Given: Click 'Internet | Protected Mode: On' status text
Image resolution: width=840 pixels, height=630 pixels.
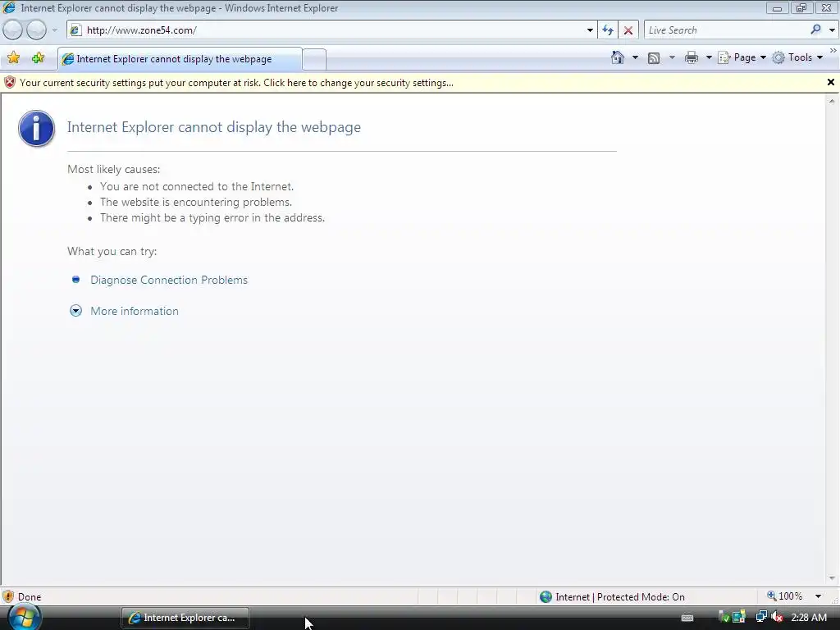Looking at the screenshot, I should tap(620, 597).
